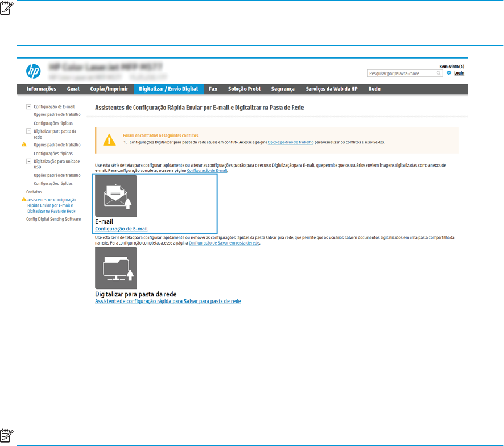Select Digitalização para unidade USB item
The image size is (504, 446).
[56, 164]
